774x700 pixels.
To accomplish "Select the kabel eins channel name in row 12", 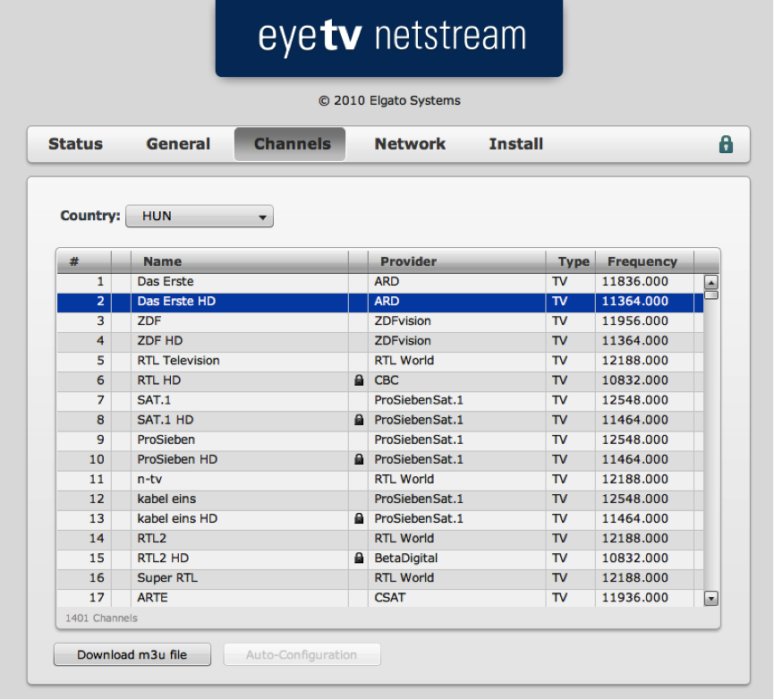I will 166,499.
